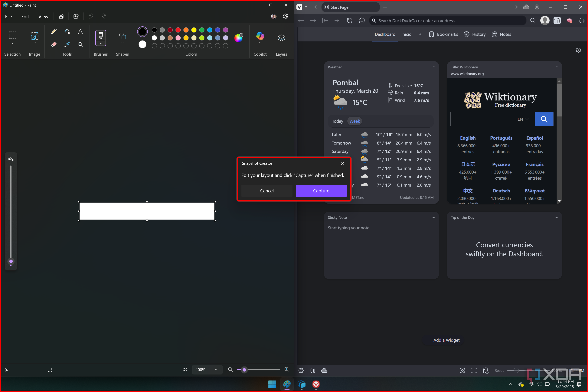Open the View menu in Paint
Screen dimensions: 588x392
pyautogui.click(x=43, y=17)
